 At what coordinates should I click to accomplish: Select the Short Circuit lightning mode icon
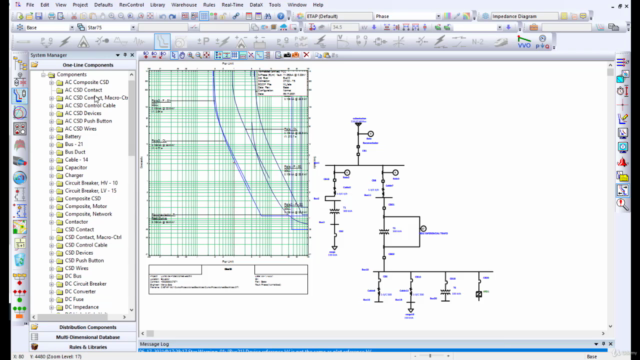pyautogui.click(x=65, y=42)
